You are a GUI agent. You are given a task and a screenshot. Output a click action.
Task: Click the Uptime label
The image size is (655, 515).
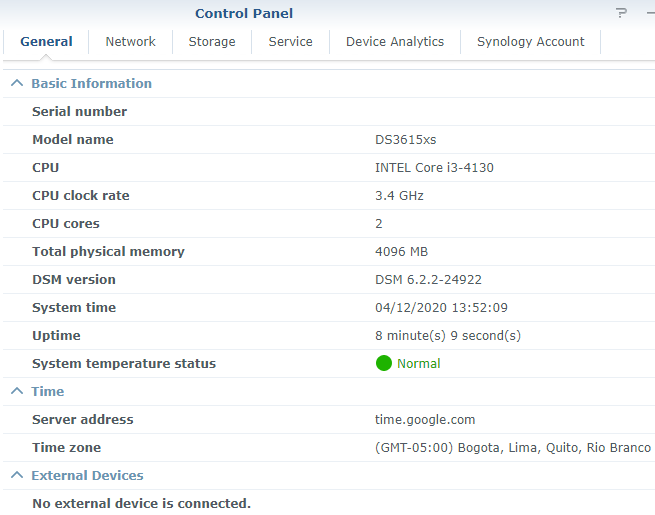(56, 335)
